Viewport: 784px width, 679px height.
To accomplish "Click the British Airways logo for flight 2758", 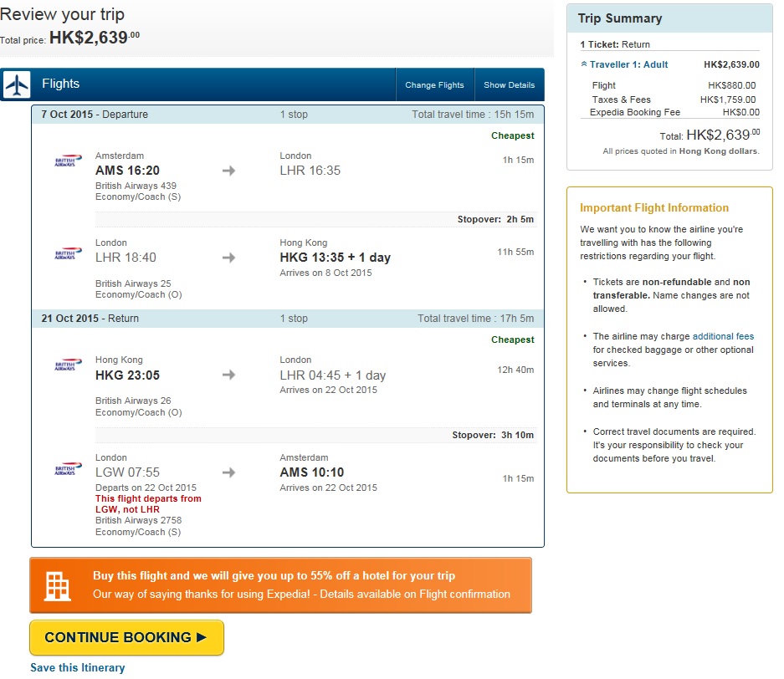I will 68,468.
